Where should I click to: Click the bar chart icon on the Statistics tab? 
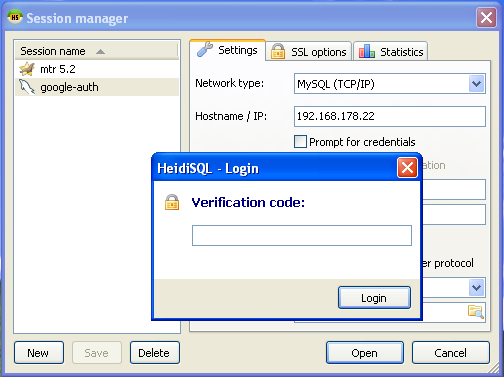[367, 51]
